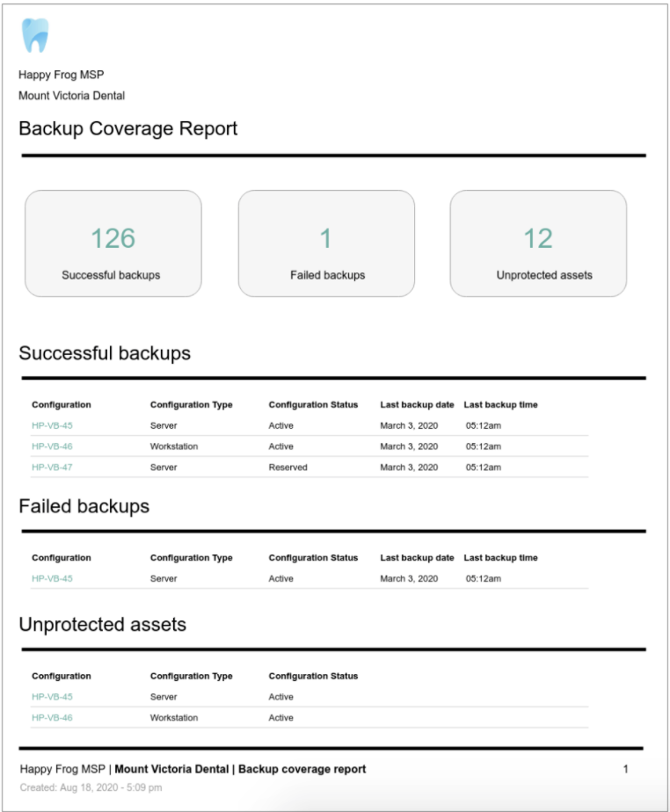Select the 1 Failed backups summary card

[x=326, y=243]
